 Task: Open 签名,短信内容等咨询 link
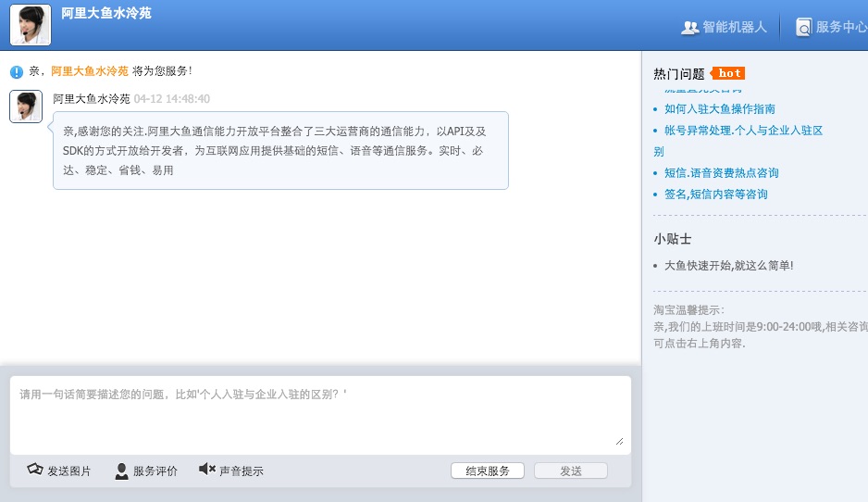(715, 195)
